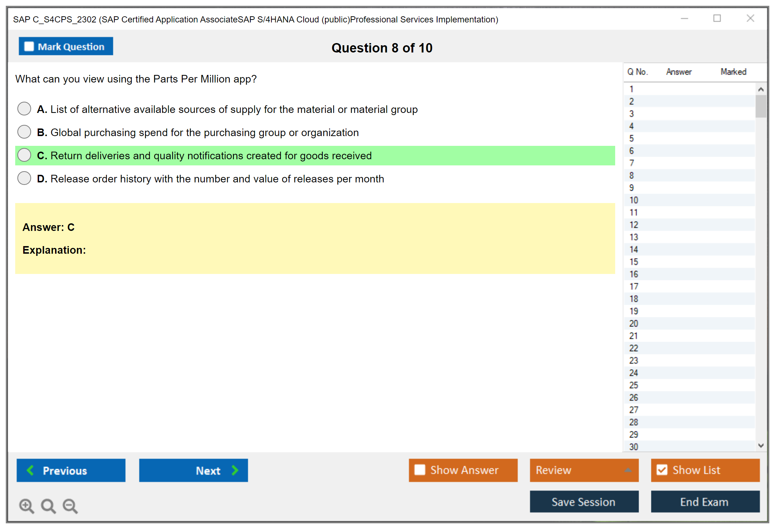Enable the Show Answer checkbox
Image resolution: width=778 pixels, height=532 pixels.
tap(420, 470)
